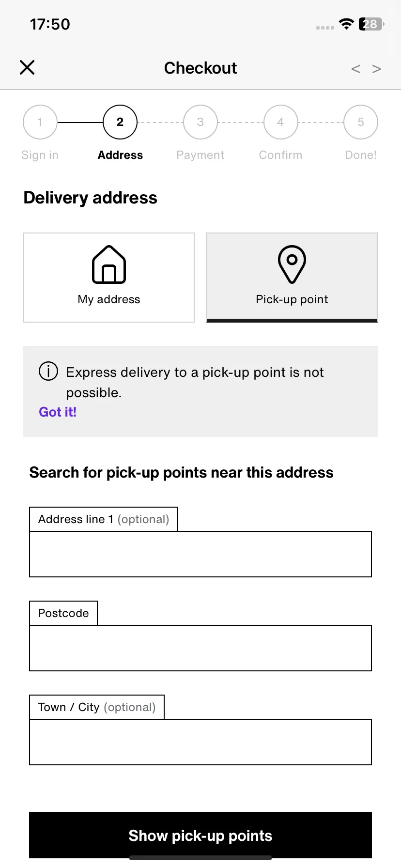Tap the forward arrow in the header
Screen dimensions: 401x868
pyautogui.click(x=376, y=69)
